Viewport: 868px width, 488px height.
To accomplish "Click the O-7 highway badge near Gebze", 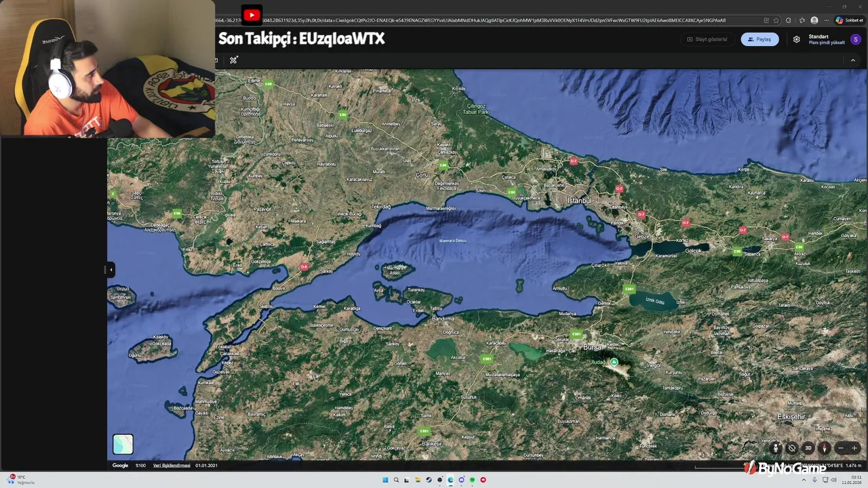I will click(x=641, y=215).
